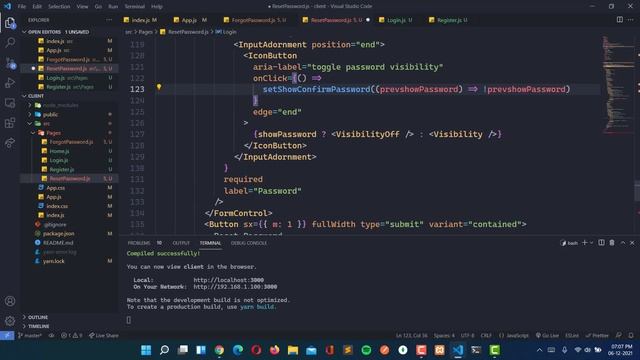Screen dimensions: 640x360
Task: Click the Spaces: 4 indentation indicator
Action: click(x=444, y=335)
